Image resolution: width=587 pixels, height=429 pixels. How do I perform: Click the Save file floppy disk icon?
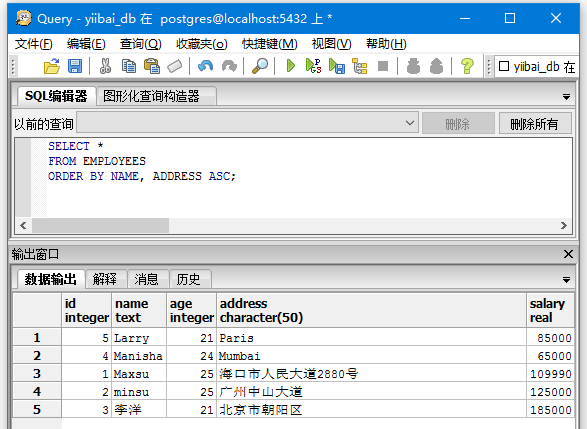75,67
